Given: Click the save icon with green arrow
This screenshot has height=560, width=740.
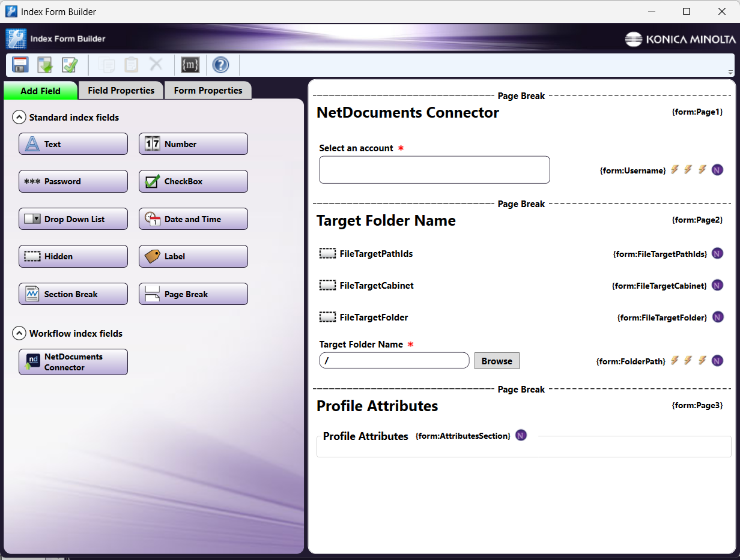Looking at the screenshot, I should click(45, 65).
